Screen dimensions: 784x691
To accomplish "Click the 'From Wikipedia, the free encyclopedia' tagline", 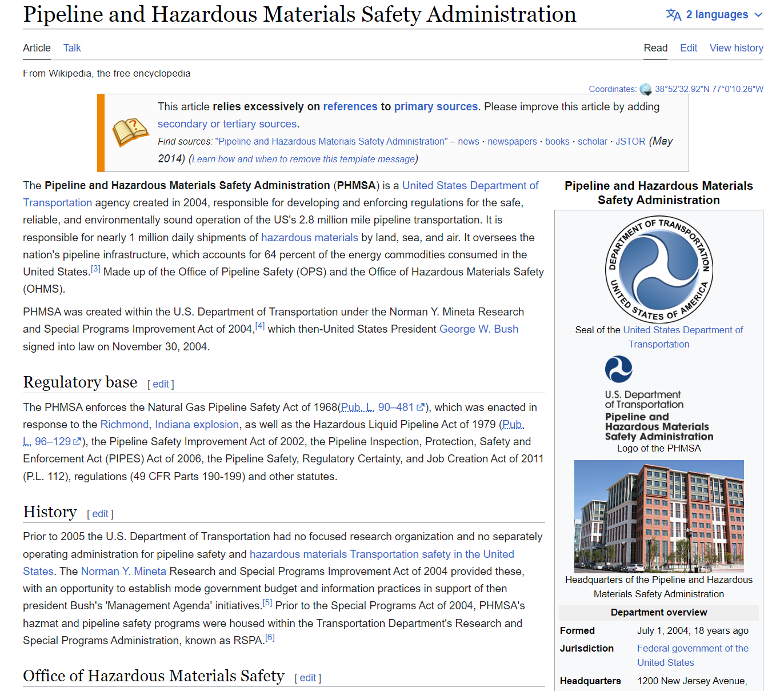I will pos(107,74).
